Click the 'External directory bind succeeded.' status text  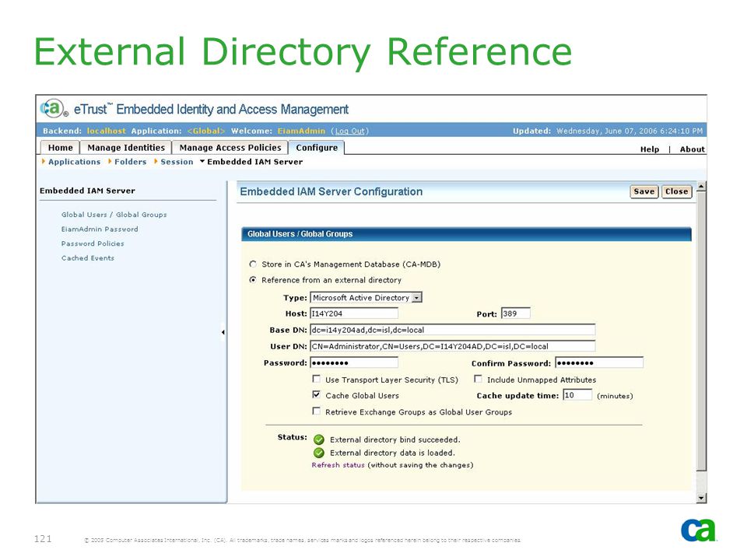coord(395,439)
